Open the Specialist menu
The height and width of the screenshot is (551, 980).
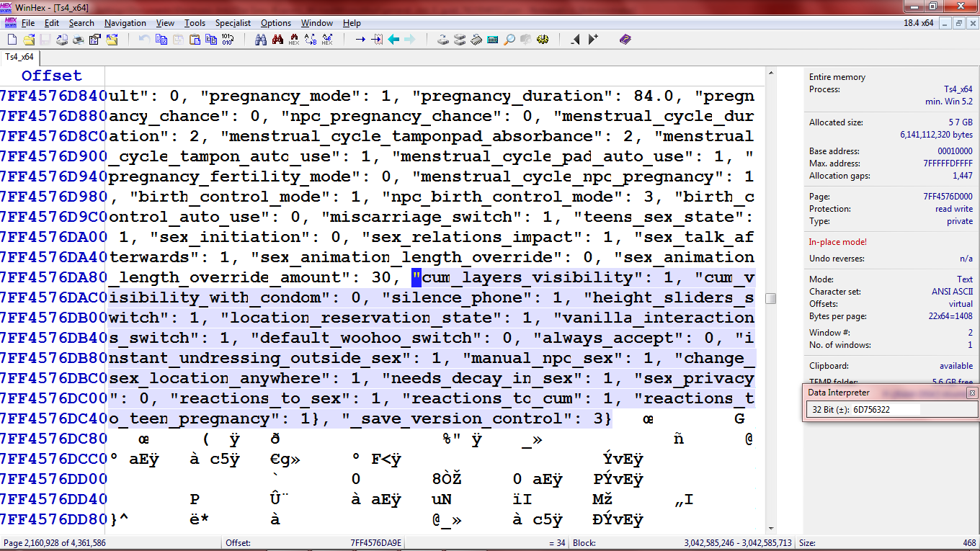click(x=233, y=23)
